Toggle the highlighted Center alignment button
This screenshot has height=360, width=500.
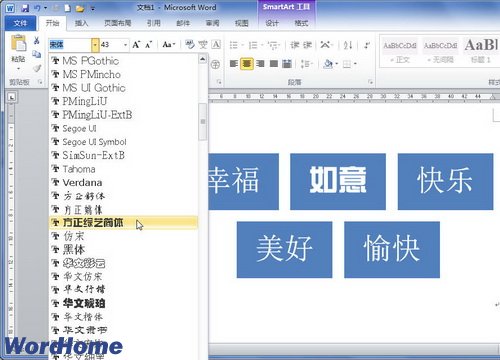pyautogui.click(x=247, y=63)
